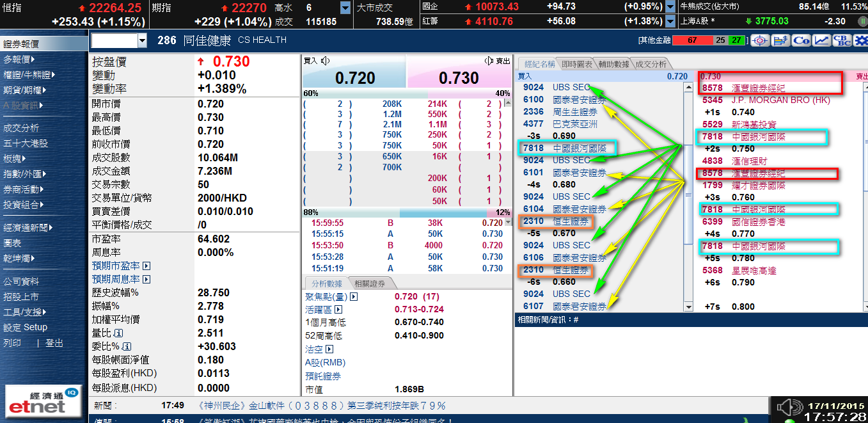Open the bar chart with dollar sign icon
Screen dimensions: 868x423
point(780,40)
